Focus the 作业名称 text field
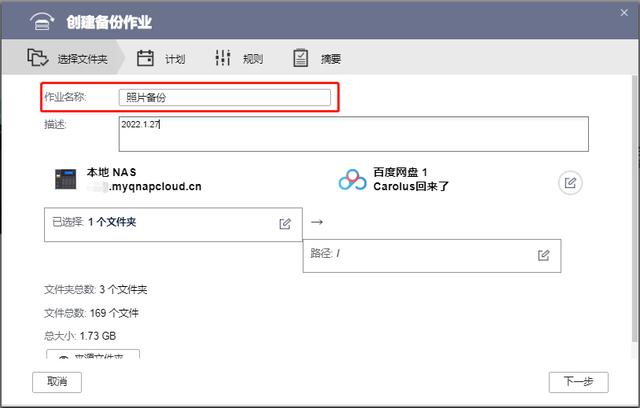The width and height of the screenshot is (640, 408). (224, 98)
